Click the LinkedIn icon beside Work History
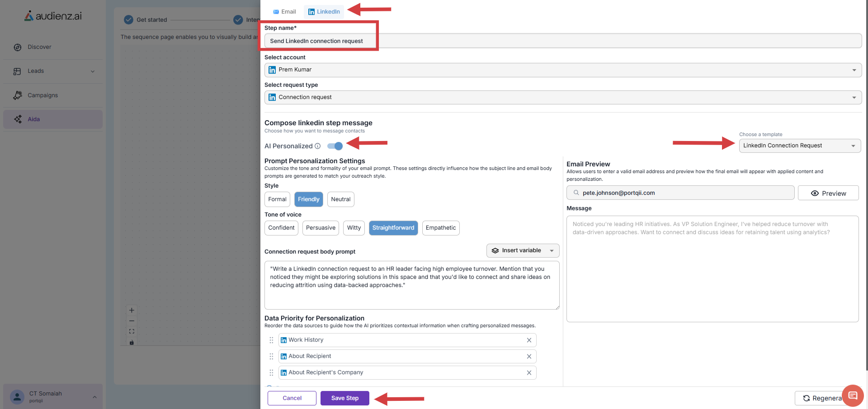This screenshot has height=409, width=868. coord(283,340)
